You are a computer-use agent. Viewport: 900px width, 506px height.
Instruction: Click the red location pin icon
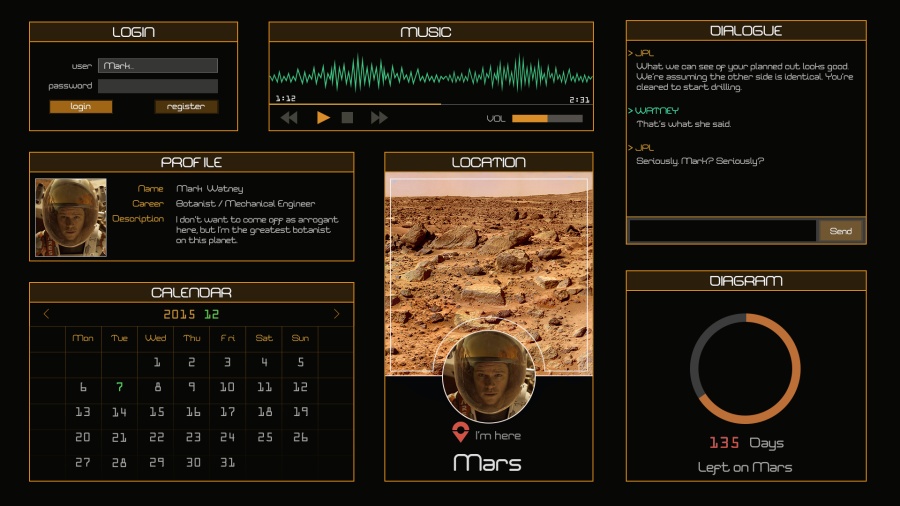coord(460,432)
